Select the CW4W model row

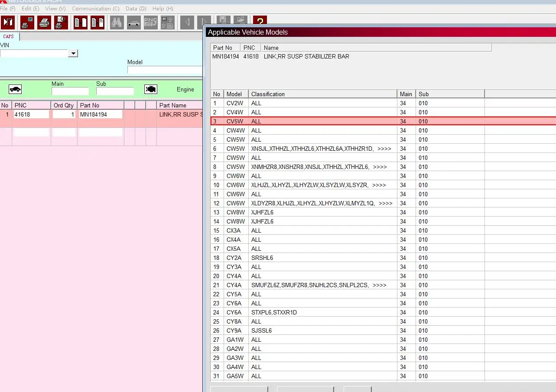[x=383, y=130]
